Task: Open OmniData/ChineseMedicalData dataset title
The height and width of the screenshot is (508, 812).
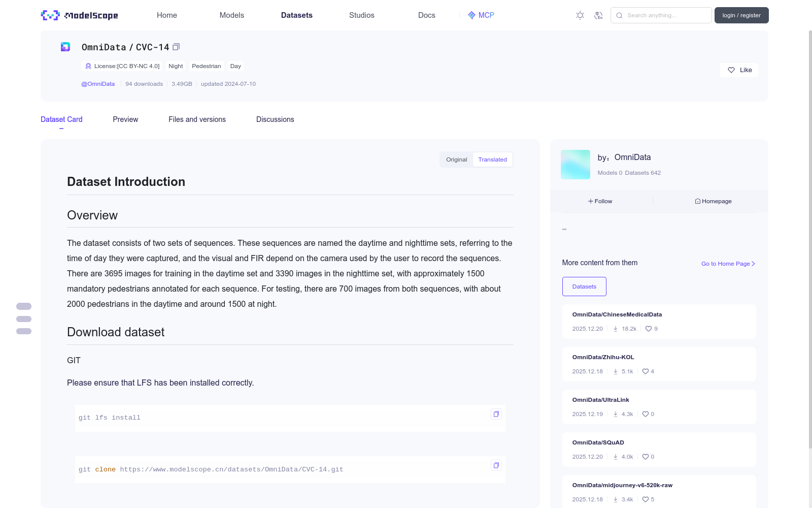Action: click(617, 314)
